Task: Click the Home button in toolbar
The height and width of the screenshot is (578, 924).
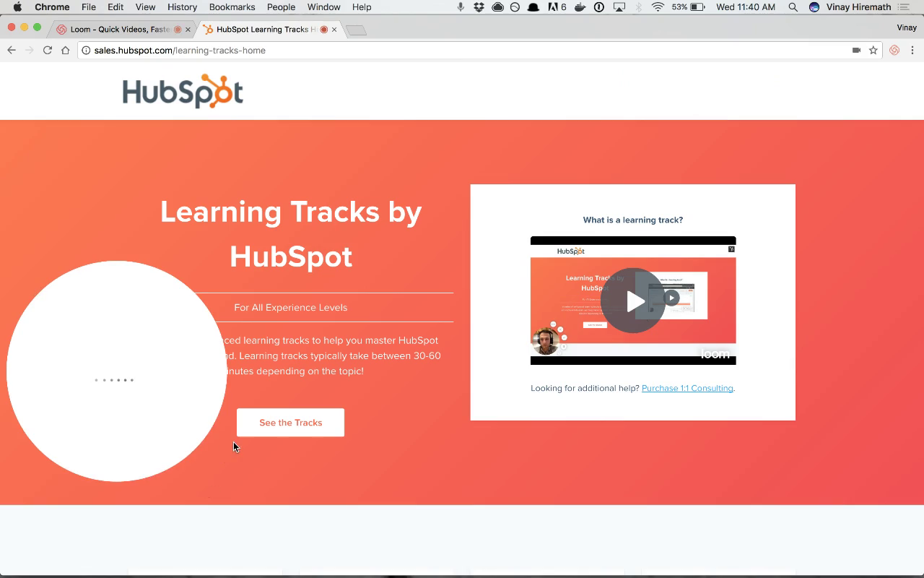Action: click(x=66, y=51)
